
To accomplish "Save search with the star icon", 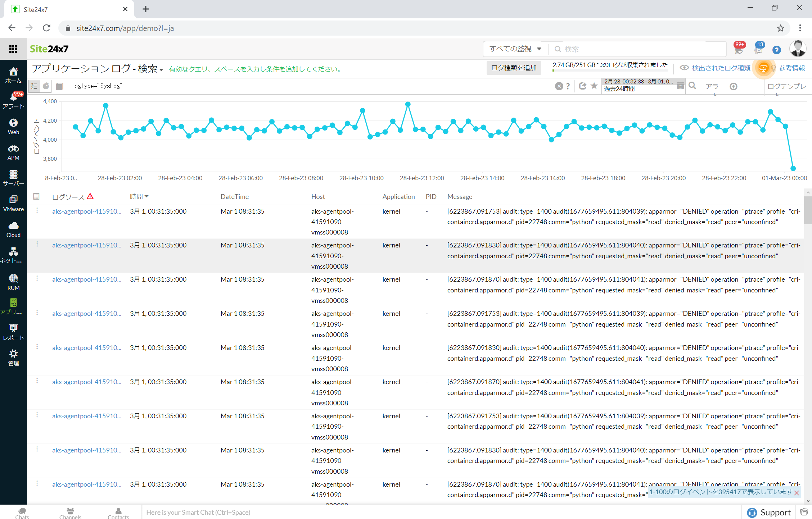I will pyautogui.click(x=594, y=86).
